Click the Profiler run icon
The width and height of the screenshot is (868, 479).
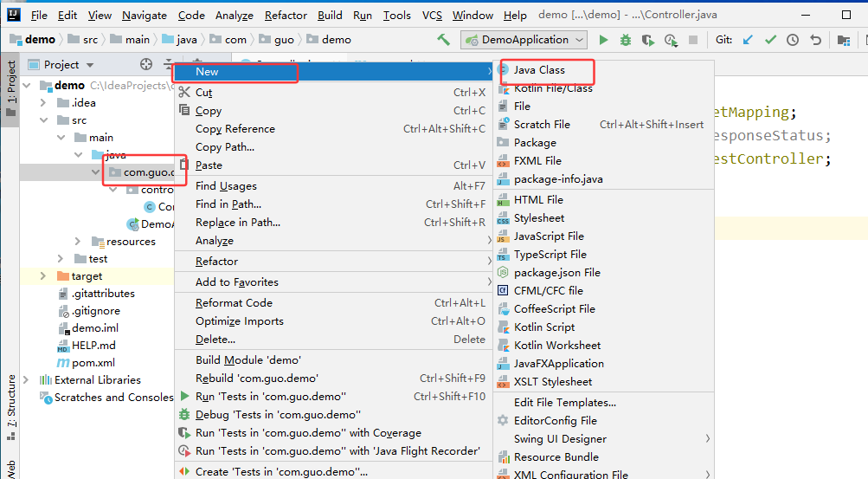(671, 40)
